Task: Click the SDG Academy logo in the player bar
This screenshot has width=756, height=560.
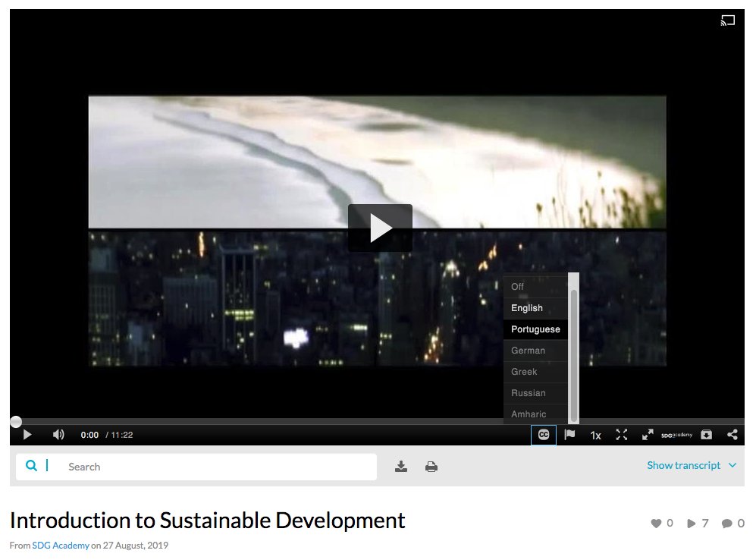Action: pos(676,435)
